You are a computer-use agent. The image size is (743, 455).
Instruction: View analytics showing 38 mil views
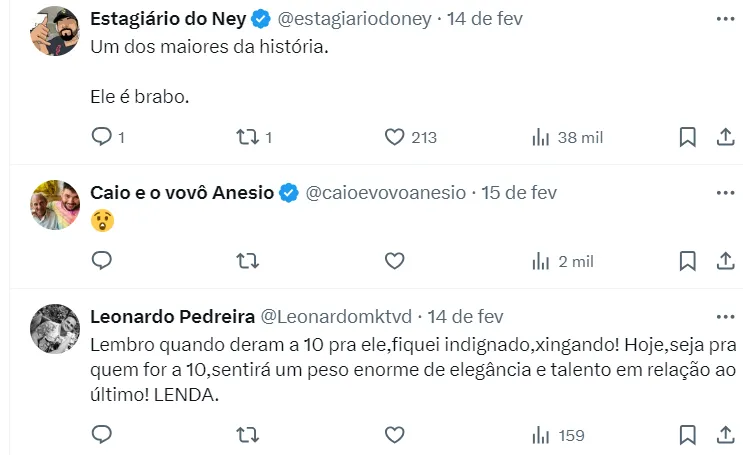[x=541, y=137]
